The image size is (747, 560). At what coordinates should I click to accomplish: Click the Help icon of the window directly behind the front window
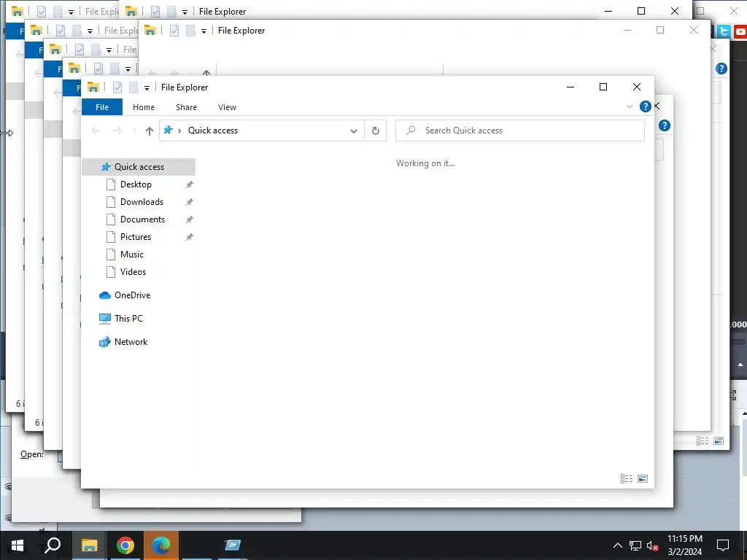click(664, 125)
